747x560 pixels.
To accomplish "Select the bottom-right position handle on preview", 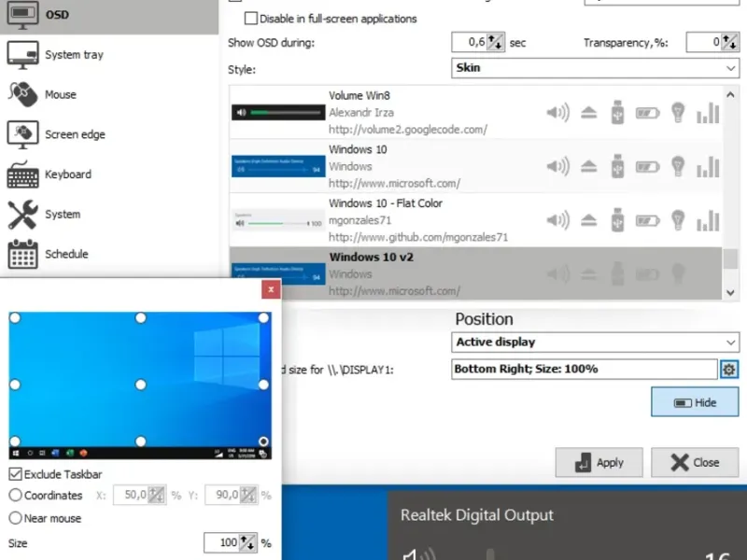I will tap(263, 441).
